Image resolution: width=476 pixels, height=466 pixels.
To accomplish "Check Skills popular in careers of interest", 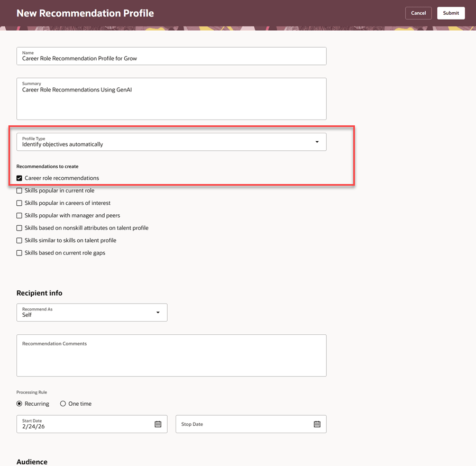I will coord(19,203).
